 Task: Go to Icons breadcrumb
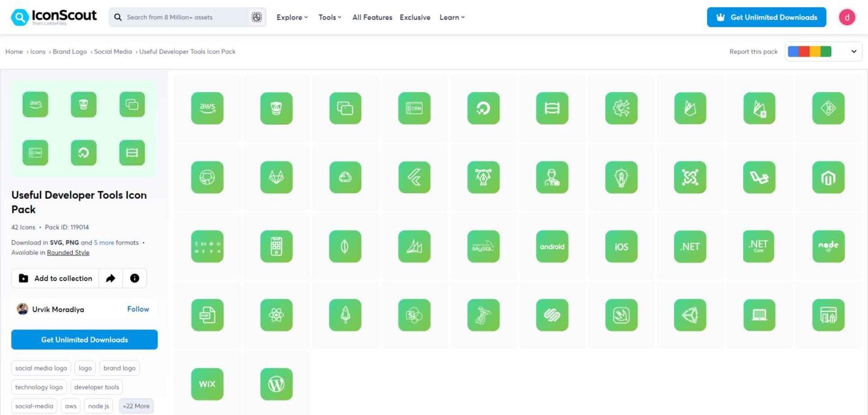38,52
